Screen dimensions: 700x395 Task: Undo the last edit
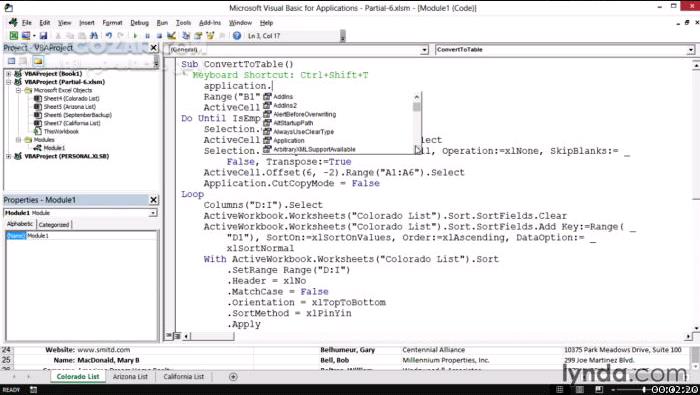tap(109, 36)
